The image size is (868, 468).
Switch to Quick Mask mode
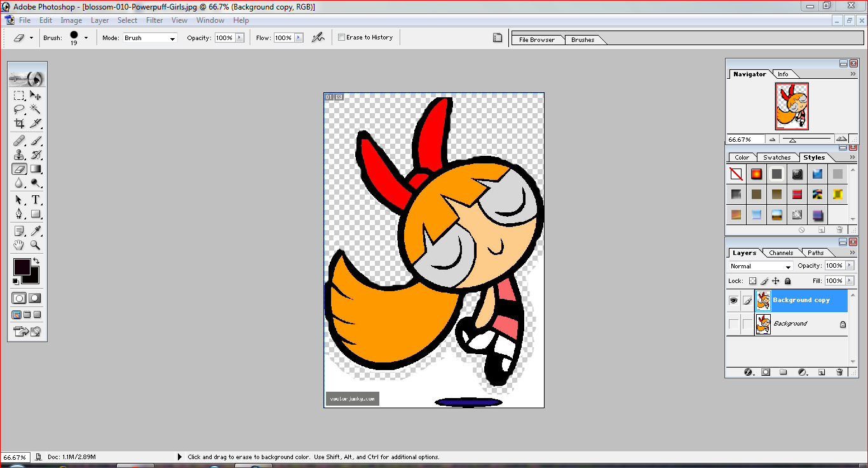tap(35, 298)
